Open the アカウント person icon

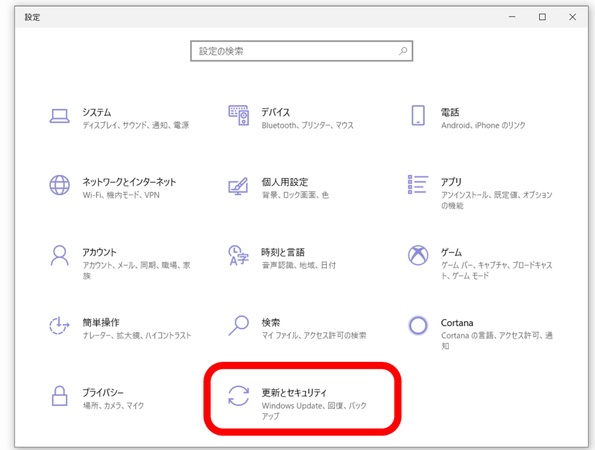(60, 255)
